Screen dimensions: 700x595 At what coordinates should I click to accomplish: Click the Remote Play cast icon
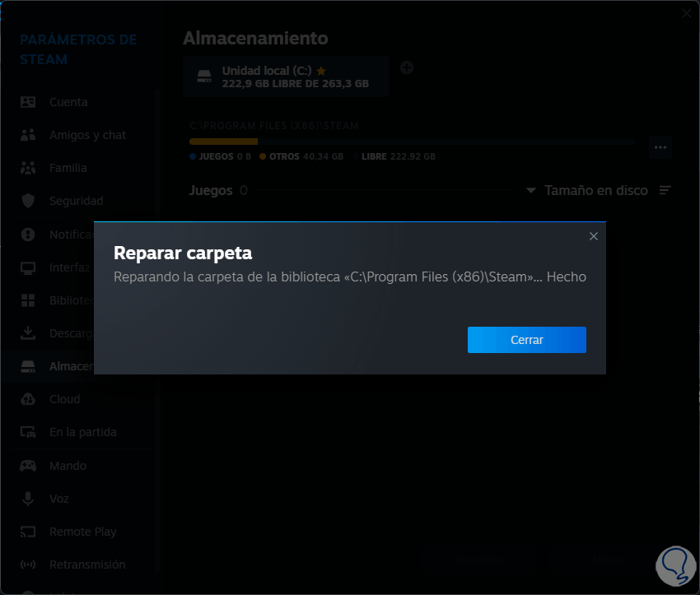click(28, 532)
